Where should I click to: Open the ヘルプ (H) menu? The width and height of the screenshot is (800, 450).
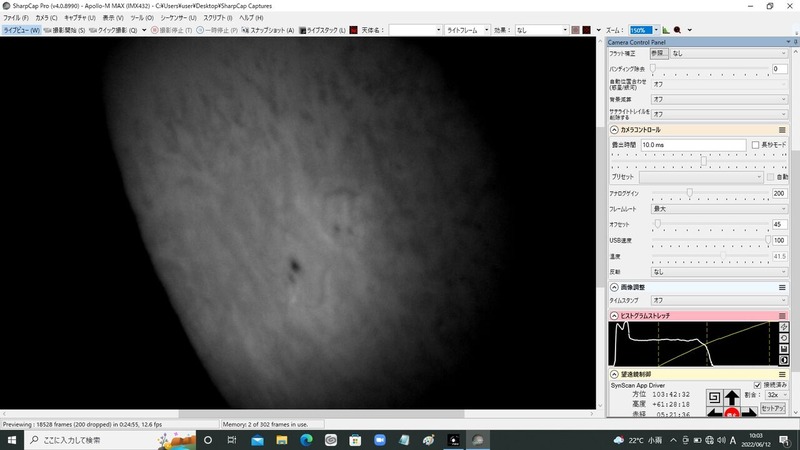pos(251,18)
